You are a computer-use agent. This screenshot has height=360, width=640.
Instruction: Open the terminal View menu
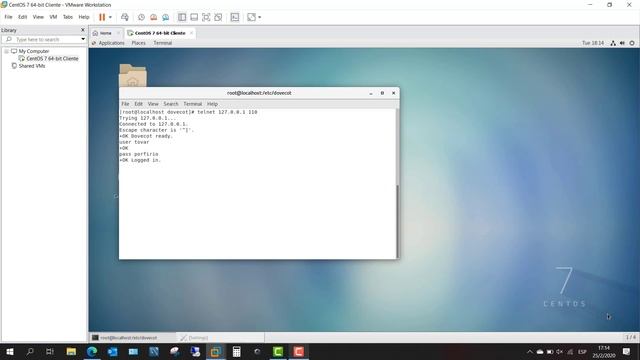click(x=153, y=104)
